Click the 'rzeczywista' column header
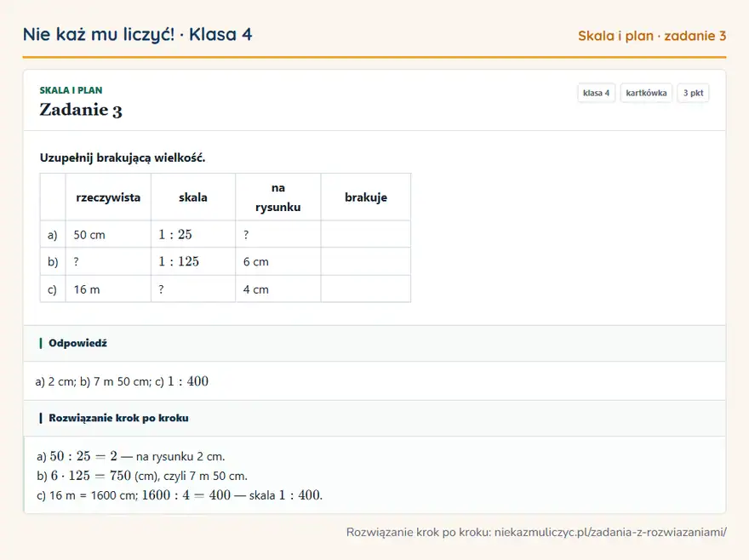 coord(108,197)
